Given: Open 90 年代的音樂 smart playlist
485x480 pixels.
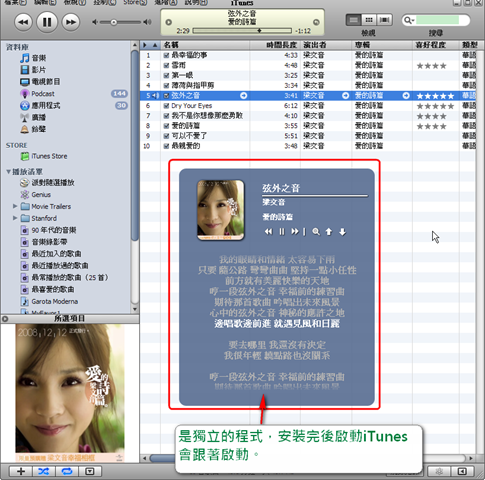Looking at the screenshot, I should (48, 230).
